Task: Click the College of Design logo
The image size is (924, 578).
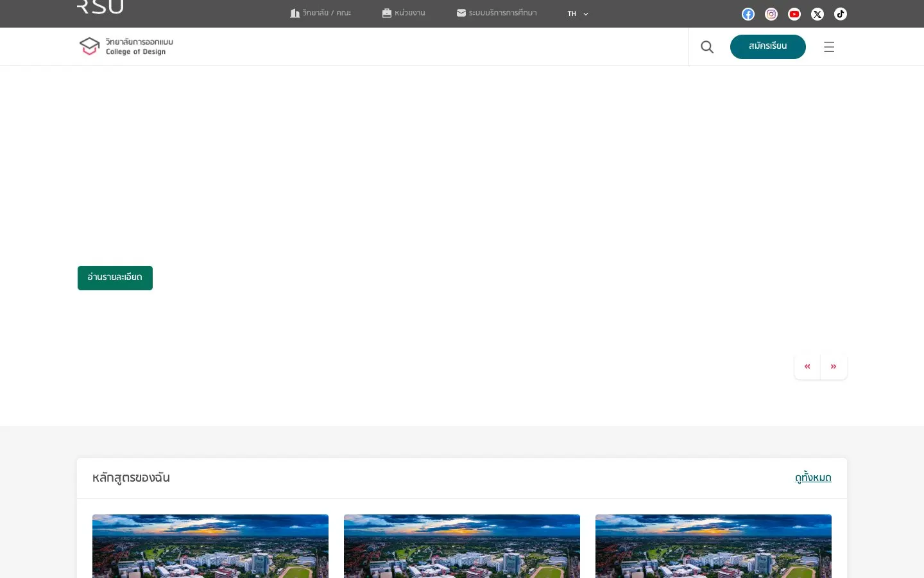Action: coord(126,46)
